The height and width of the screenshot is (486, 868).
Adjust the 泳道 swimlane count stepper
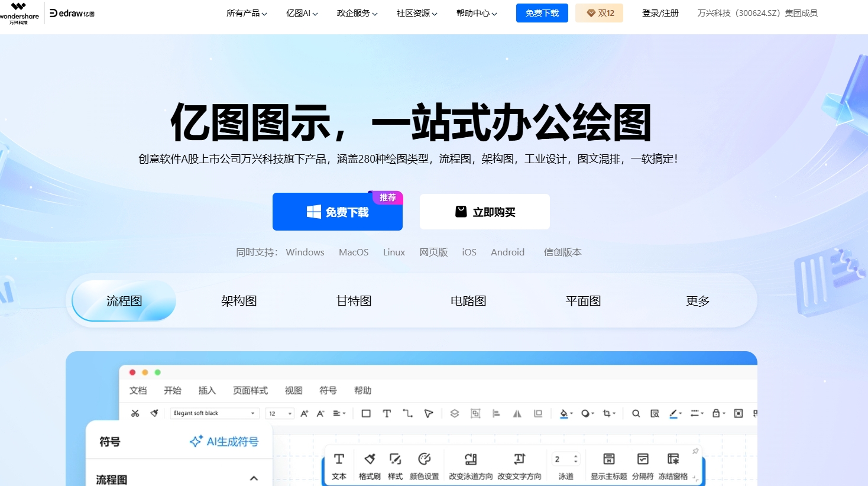click(576, 459)
